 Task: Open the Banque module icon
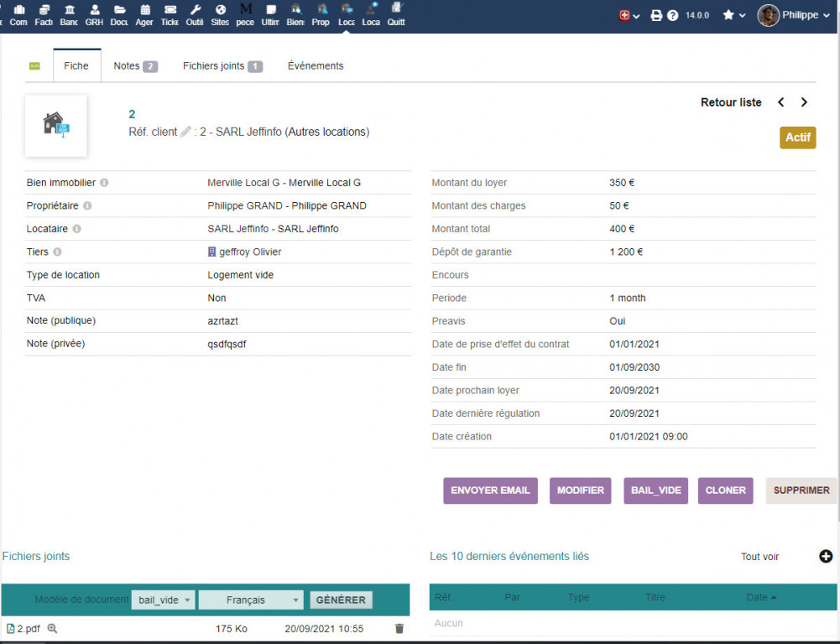pos(69,15)
